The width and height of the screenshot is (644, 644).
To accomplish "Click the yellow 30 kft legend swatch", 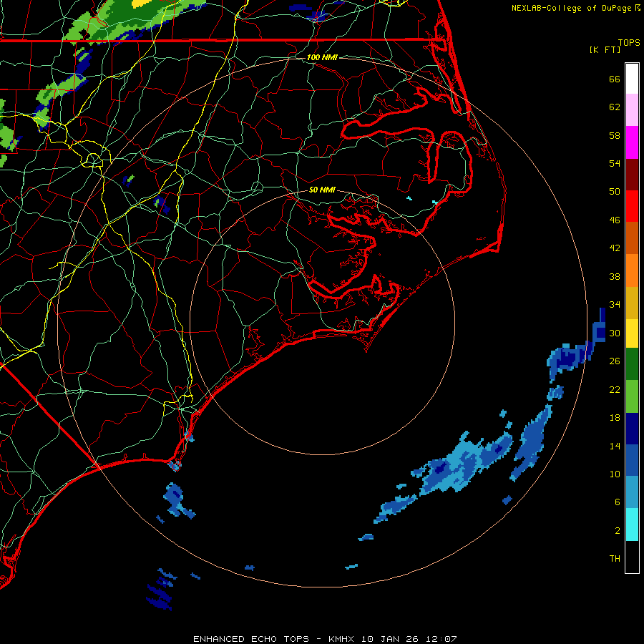I will coord(632,333).
